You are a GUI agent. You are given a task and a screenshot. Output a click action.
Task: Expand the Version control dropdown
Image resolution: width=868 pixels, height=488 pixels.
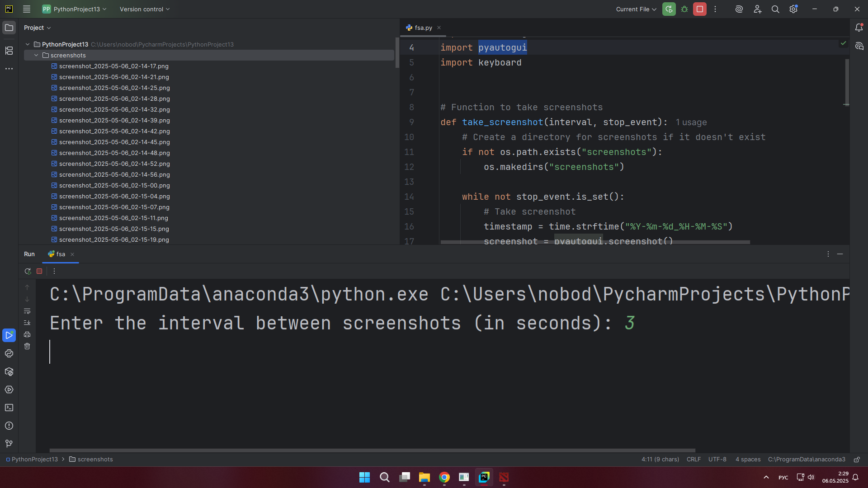tap(145, 9)
